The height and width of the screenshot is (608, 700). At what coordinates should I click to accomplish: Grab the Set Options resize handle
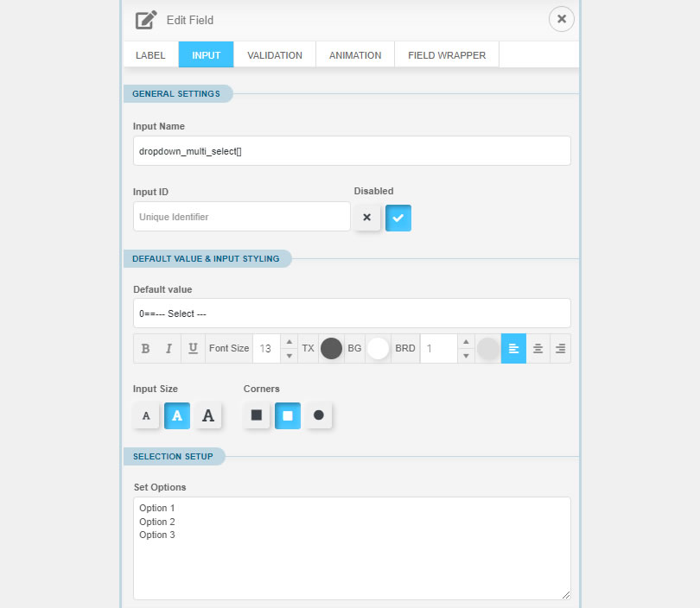click(566, 595)
